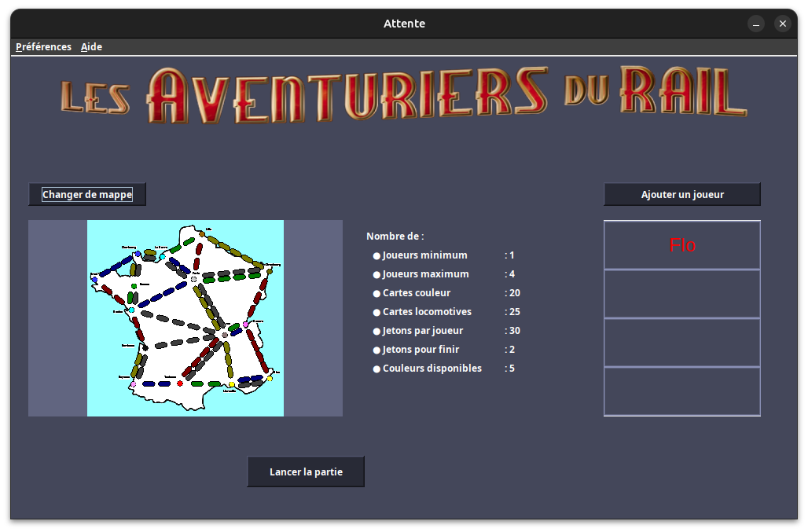This screenshot has height=532, width=808.
Task: Select the Joueurs minimum bullet
Action: (x=376, y=256)
